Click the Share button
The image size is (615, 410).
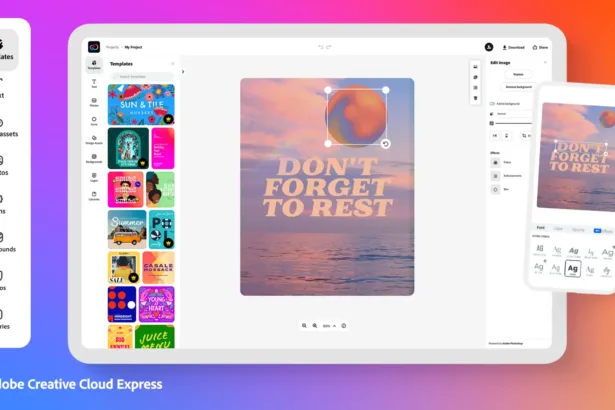click(540, 47)
